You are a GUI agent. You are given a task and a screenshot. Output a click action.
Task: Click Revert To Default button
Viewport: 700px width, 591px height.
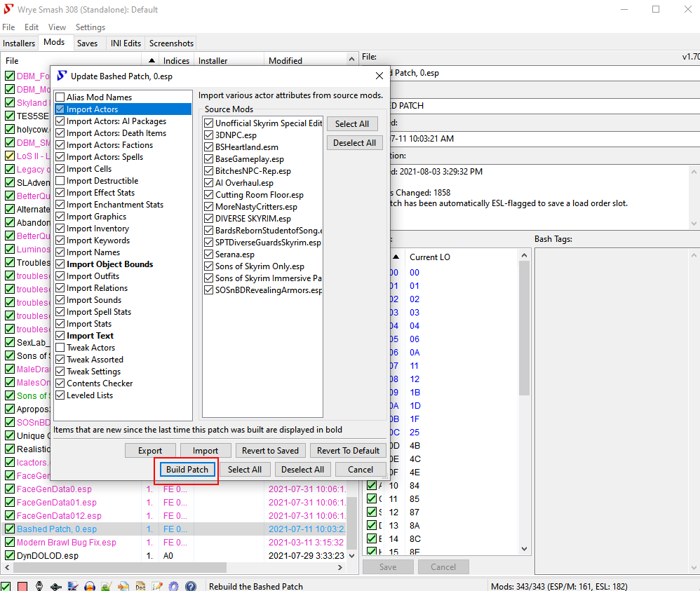pos(347,450)
